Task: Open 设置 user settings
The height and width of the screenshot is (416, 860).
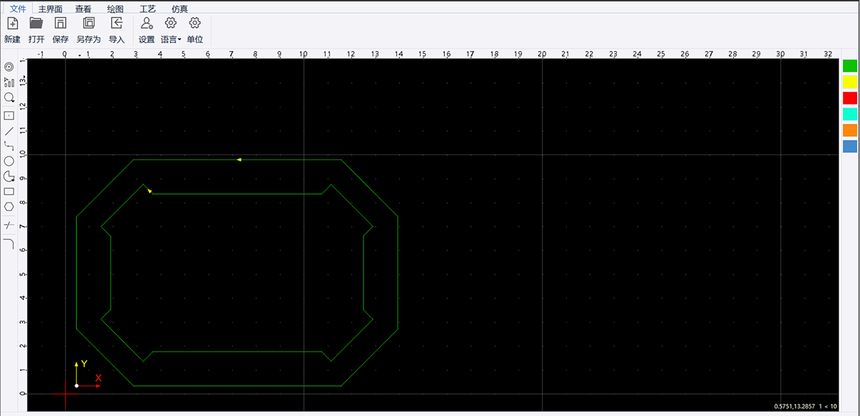Action: 146,30
